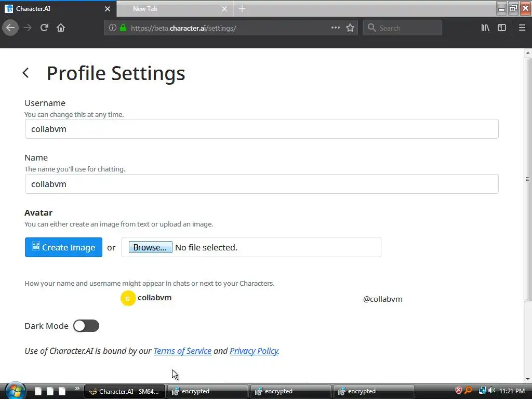This screenshot has height=399, width=532.
Task: Select Character.AI - SM64 taskbar button
Action: (x=125, y=391)
